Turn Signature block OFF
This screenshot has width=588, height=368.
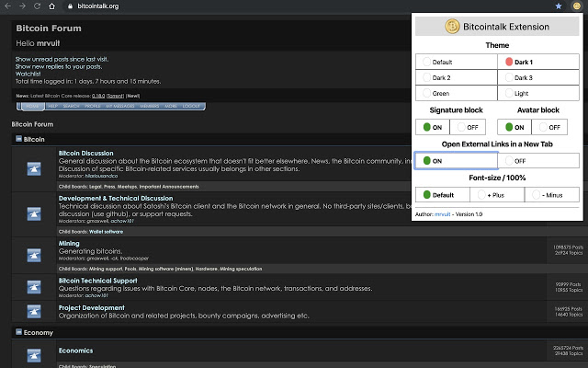coord(468,127)
